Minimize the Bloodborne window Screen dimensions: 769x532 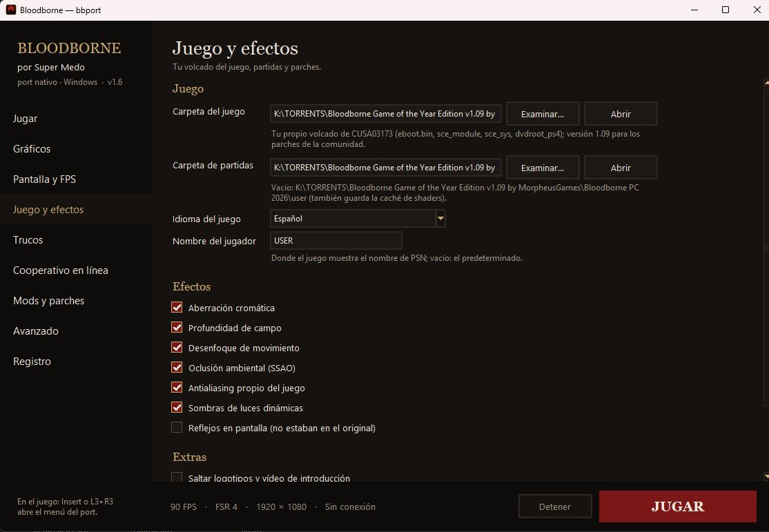pyautogui.click(x=694, y=10)
